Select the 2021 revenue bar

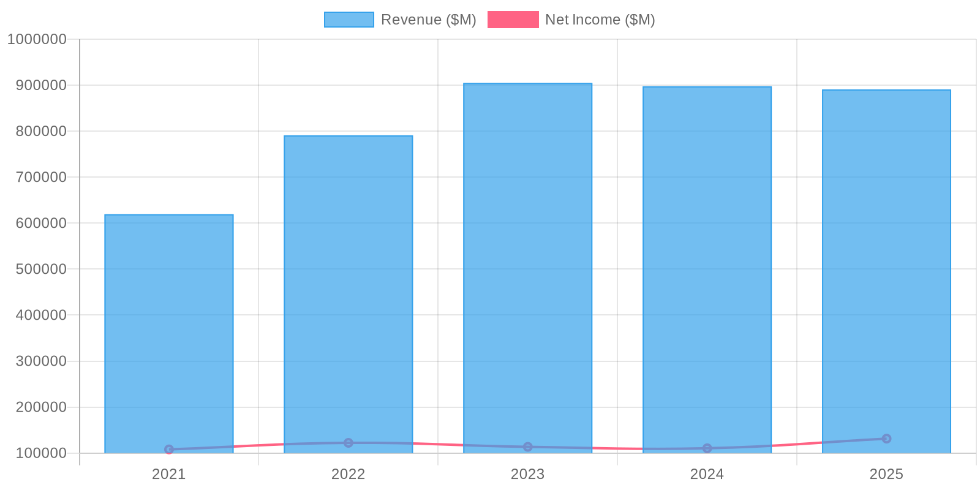169,331
